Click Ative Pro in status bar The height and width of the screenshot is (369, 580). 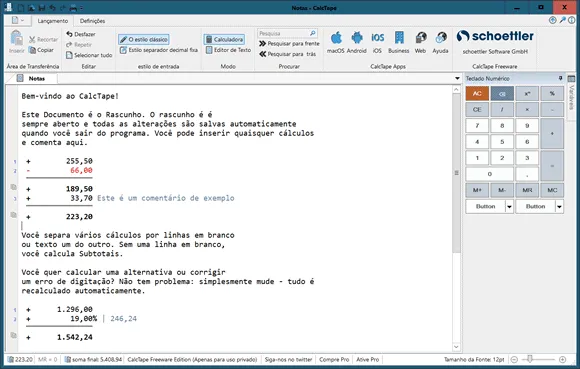point(368,359)
